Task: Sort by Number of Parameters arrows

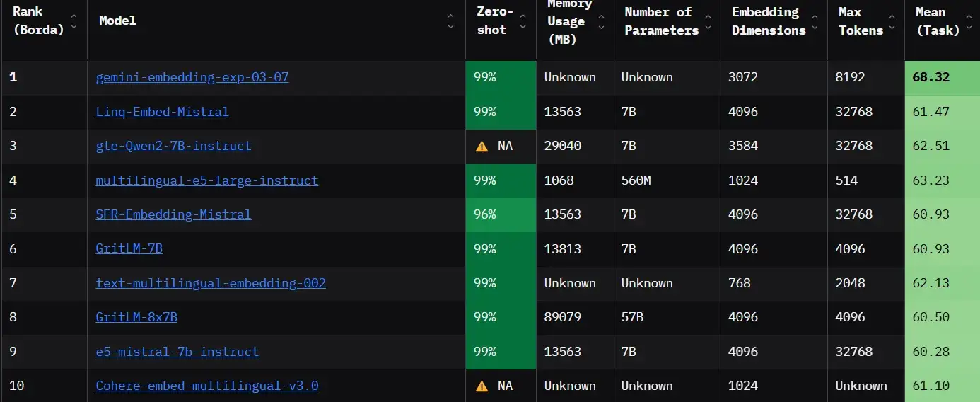Action: (x=708, y=21)
